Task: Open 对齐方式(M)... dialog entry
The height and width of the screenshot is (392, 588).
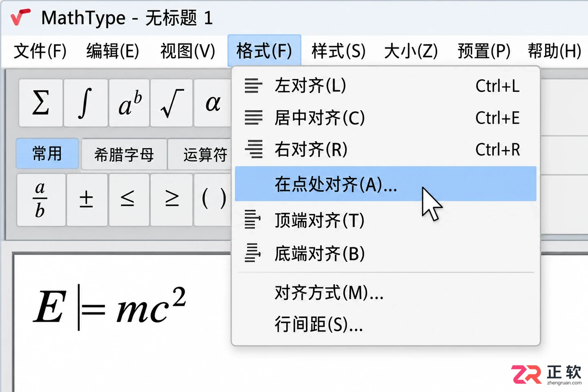Action: click(x=385, y=292)
